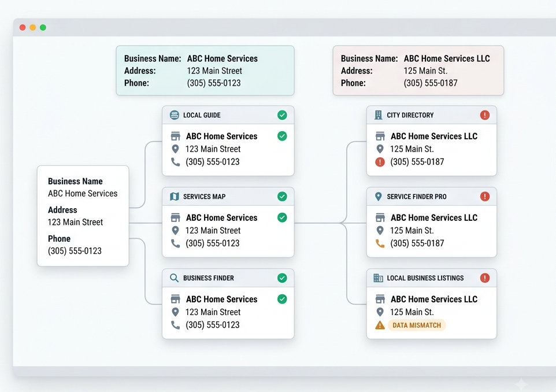Click warning triangle beside Data Mismatch badge
556x392 pixels.
click(380, 325)
